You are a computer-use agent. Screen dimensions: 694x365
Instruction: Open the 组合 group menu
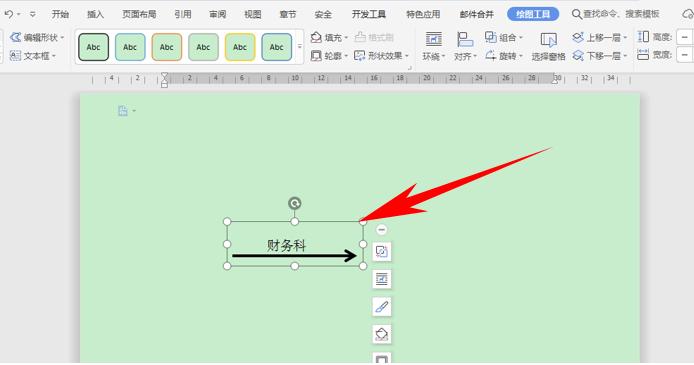coord(504,37)
